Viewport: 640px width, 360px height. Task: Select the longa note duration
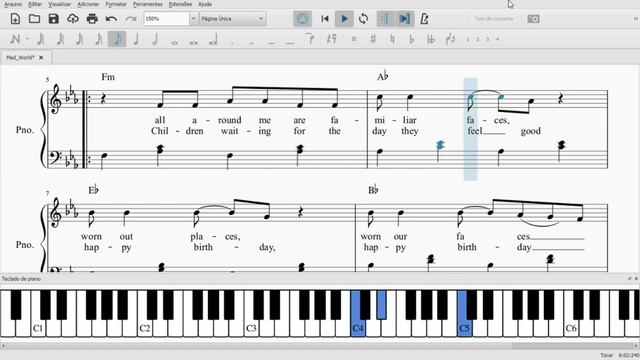213,40
